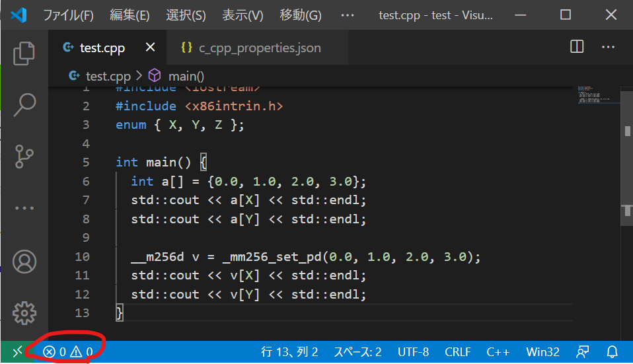
Task: Click the feedback icon in status bar
Action: coord(583,351)
